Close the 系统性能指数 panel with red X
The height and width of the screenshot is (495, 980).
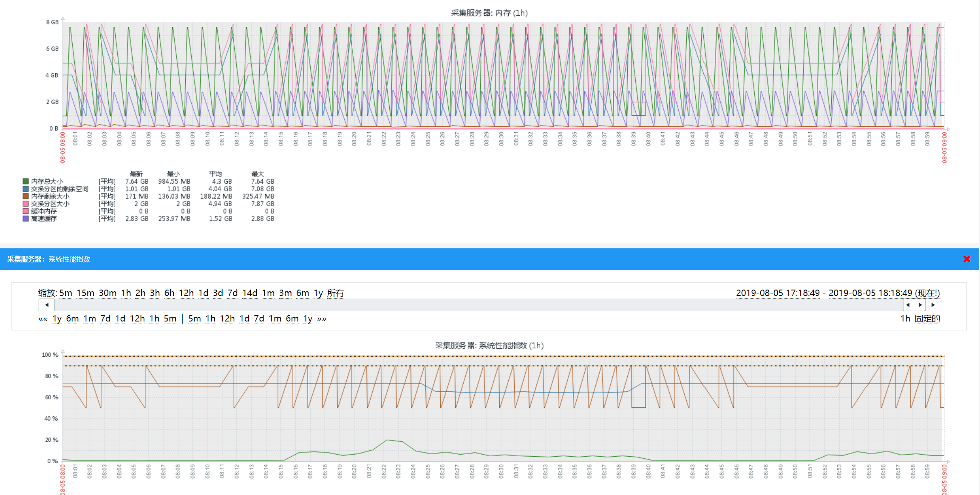click(966, 259)
